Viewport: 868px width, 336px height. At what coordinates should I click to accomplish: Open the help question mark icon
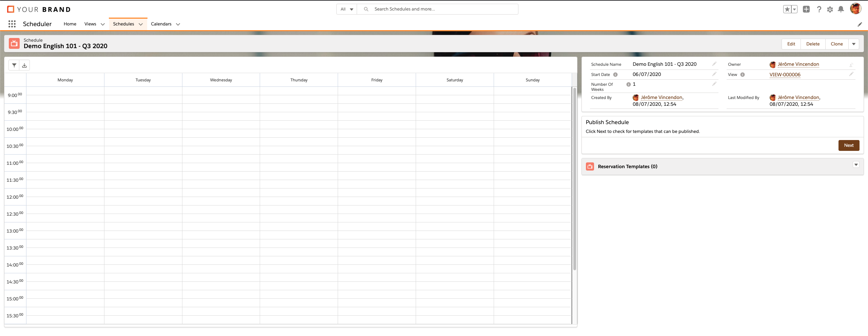click(819, 9)
